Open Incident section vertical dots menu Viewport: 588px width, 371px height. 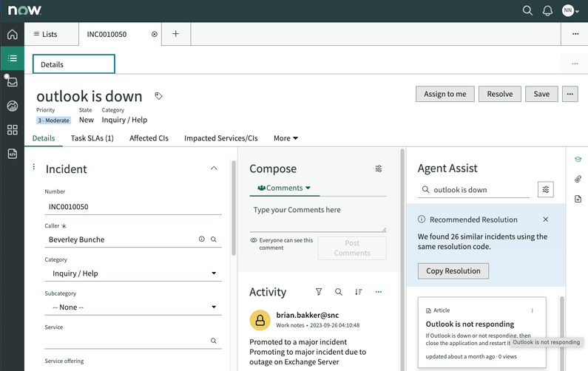34,167
